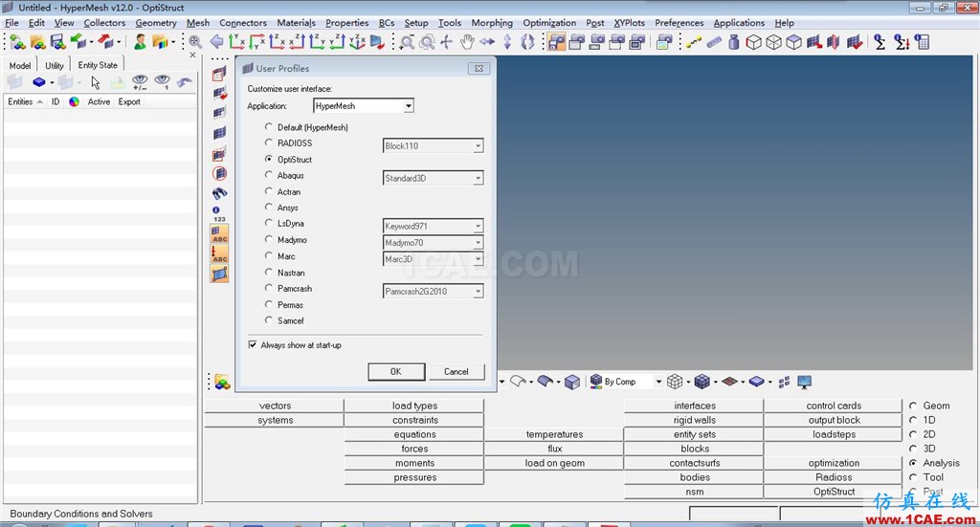Click the organize collectors icon near dialog bottom
Viewport: 980px width, 527px height.
coord(221,382)
